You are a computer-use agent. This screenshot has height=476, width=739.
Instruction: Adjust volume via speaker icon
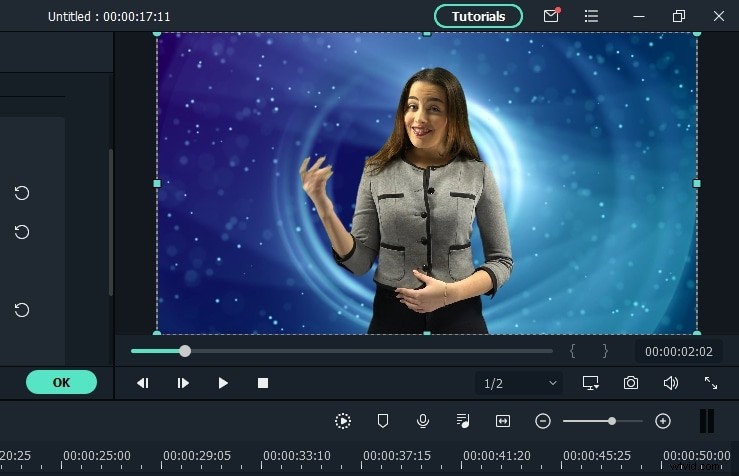coord(671,383)
